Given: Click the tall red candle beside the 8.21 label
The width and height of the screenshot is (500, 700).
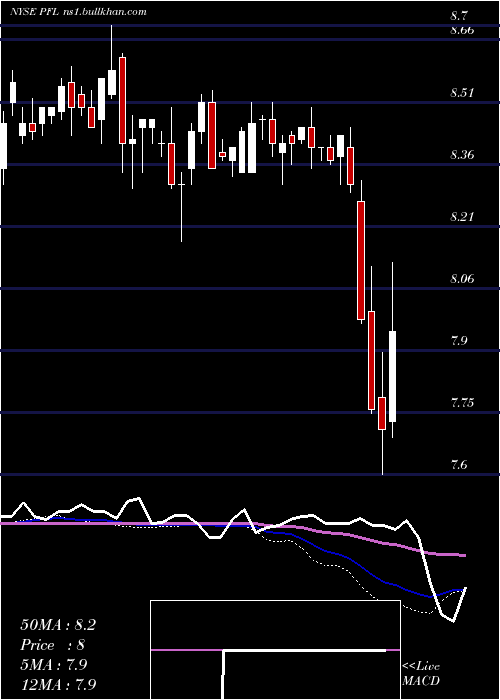Looking at the screenshot, I should coord(361,260).
